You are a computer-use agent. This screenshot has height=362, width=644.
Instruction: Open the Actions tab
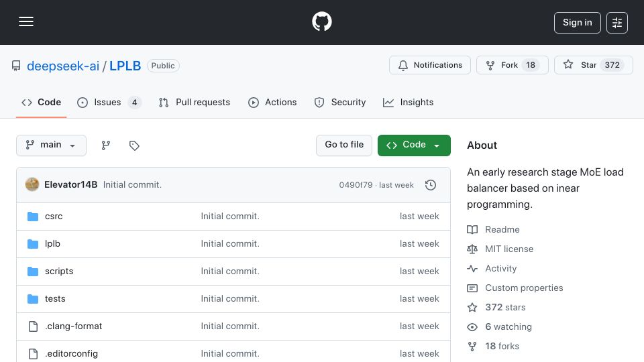[x=272, y=102]
